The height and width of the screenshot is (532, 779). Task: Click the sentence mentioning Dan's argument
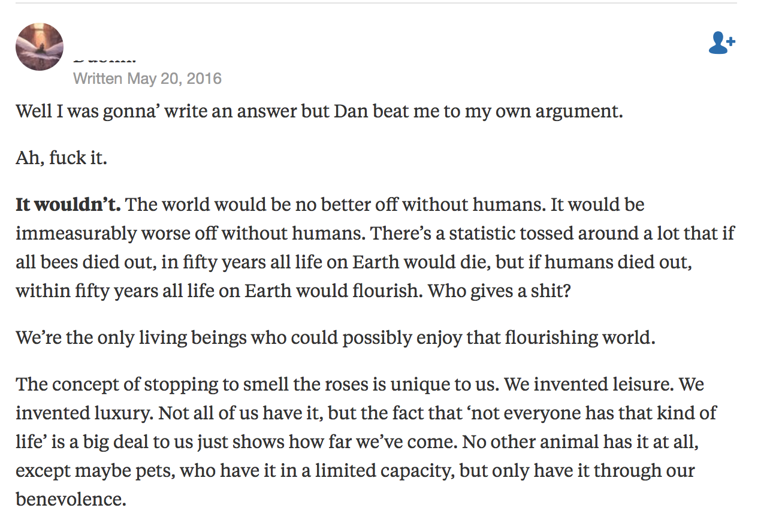point(319,111)
